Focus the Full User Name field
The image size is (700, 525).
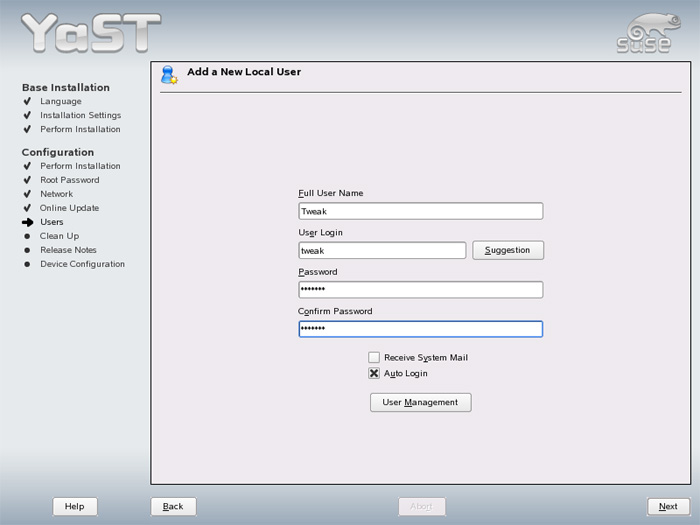421,211
